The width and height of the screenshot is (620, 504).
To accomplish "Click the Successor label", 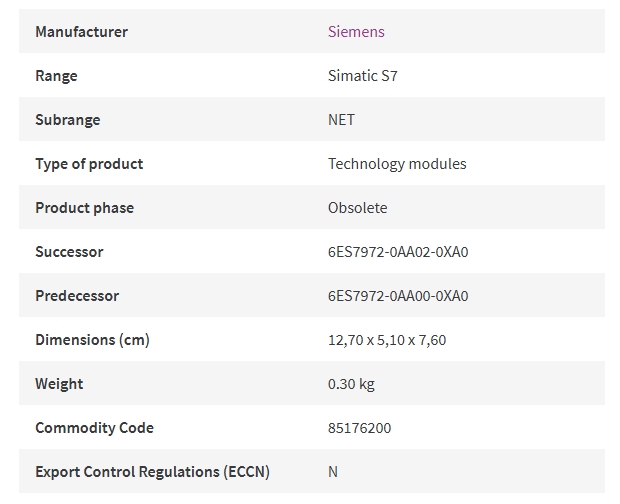I will (69, 252).
